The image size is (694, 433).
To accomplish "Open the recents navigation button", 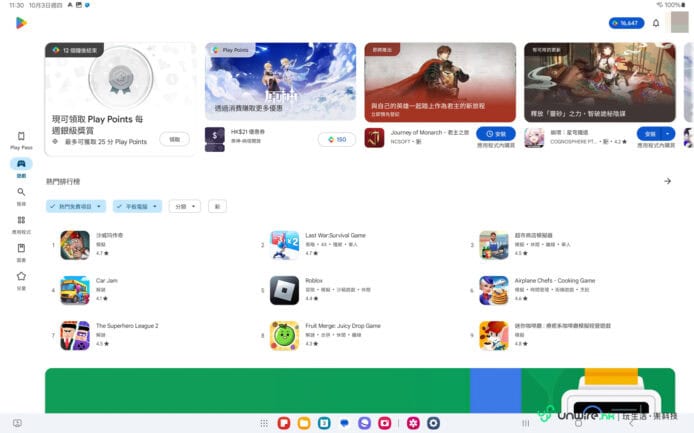I will point(525,423).
